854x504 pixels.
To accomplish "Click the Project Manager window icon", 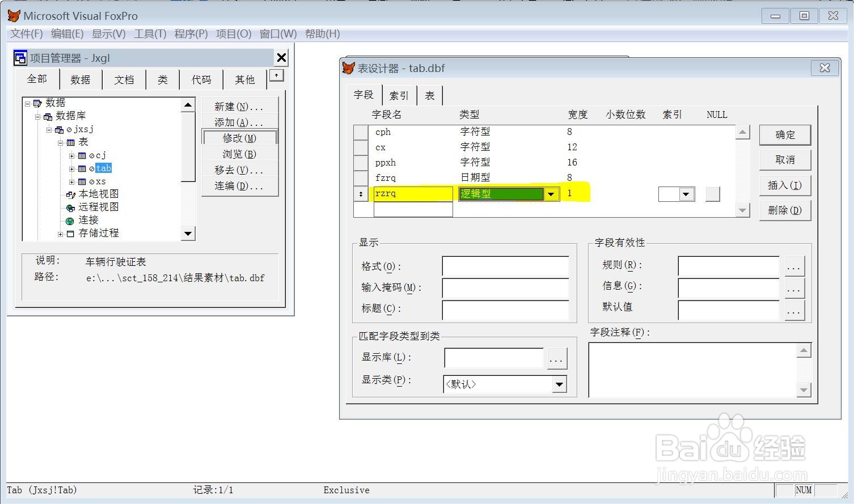I will 20,58.
